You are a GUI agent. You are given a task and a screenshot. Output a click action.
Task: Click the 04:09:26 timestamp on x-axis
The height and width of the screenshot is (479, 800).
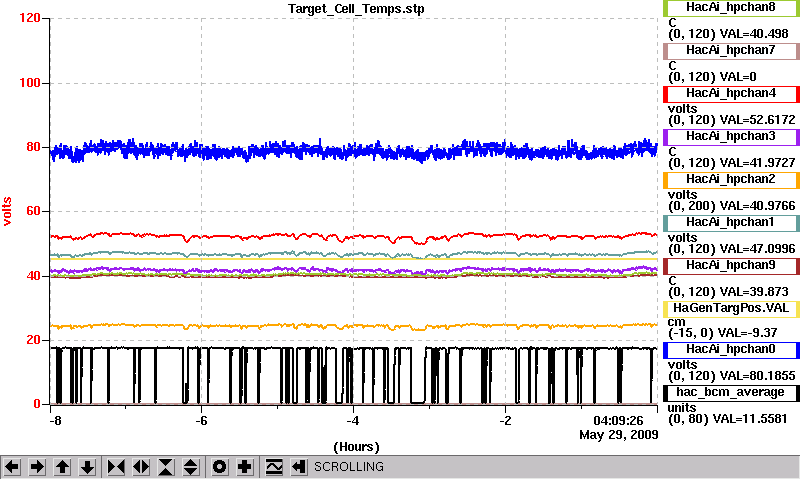pyautogui.click(x=618, y=421)
